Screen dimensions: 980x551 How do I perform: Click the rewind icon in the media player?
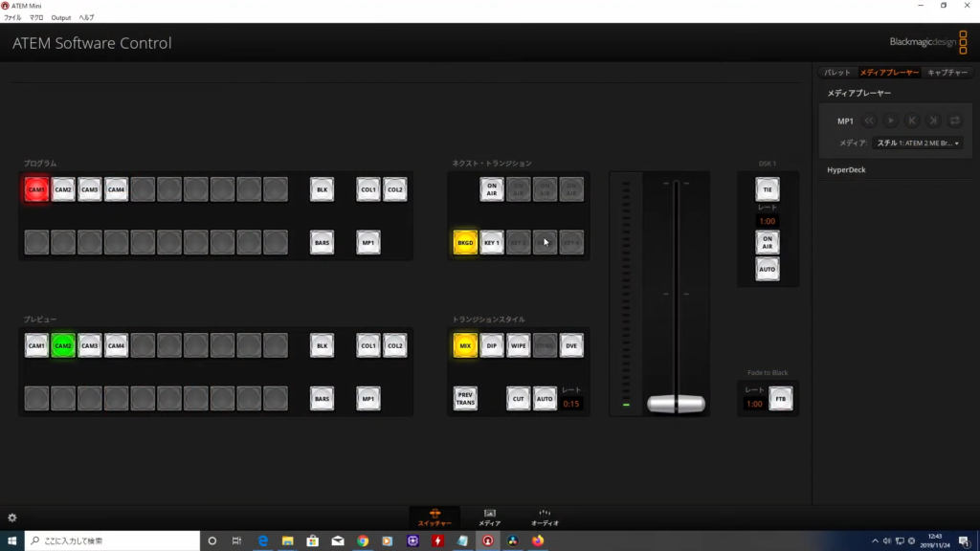(869, 121)
